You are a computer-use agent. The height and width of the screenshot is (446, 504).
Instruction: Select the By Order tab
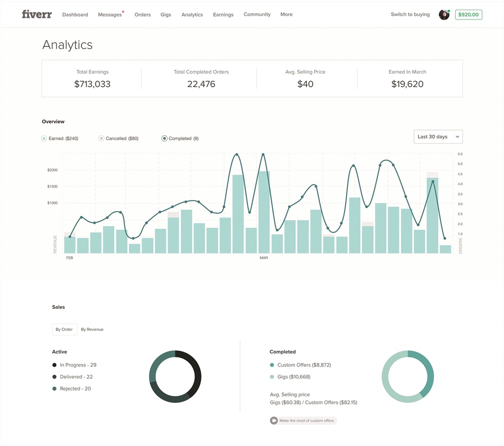(x=64, y=329)
